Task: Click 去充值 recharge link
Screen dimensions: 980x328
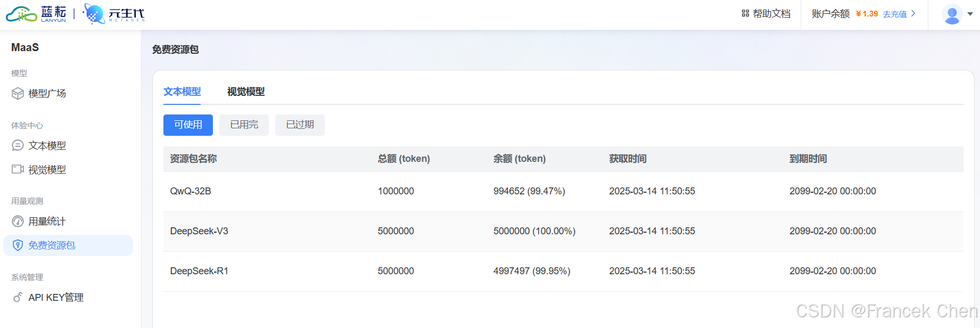Action: coord(895,14)
